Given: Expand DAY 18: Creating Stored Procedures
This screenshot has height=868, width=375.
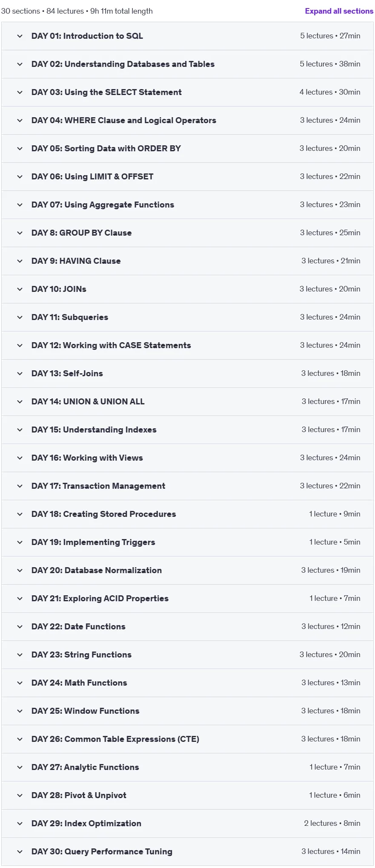Looking at the screenshot, I should tap(187, 514).
